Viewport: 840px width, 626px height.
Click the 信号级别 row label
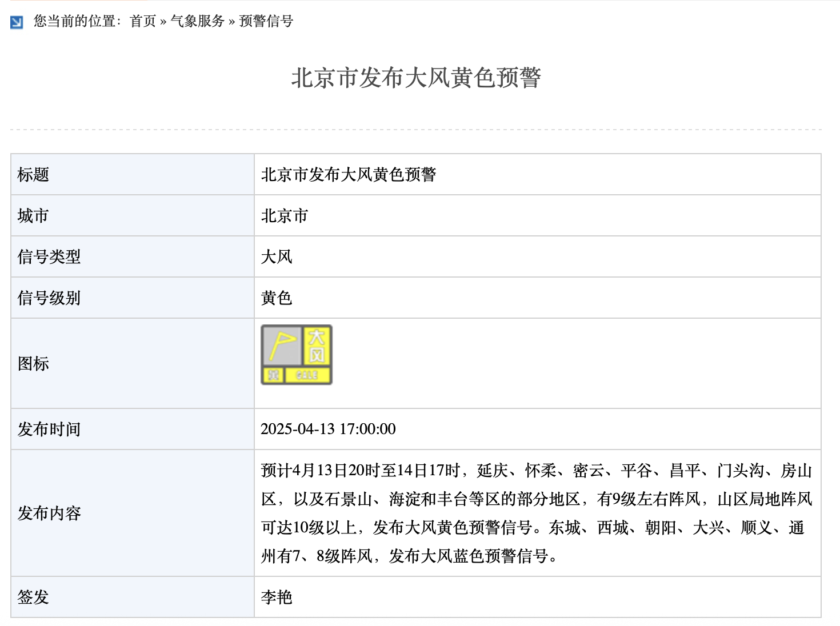tap(49, 298)
